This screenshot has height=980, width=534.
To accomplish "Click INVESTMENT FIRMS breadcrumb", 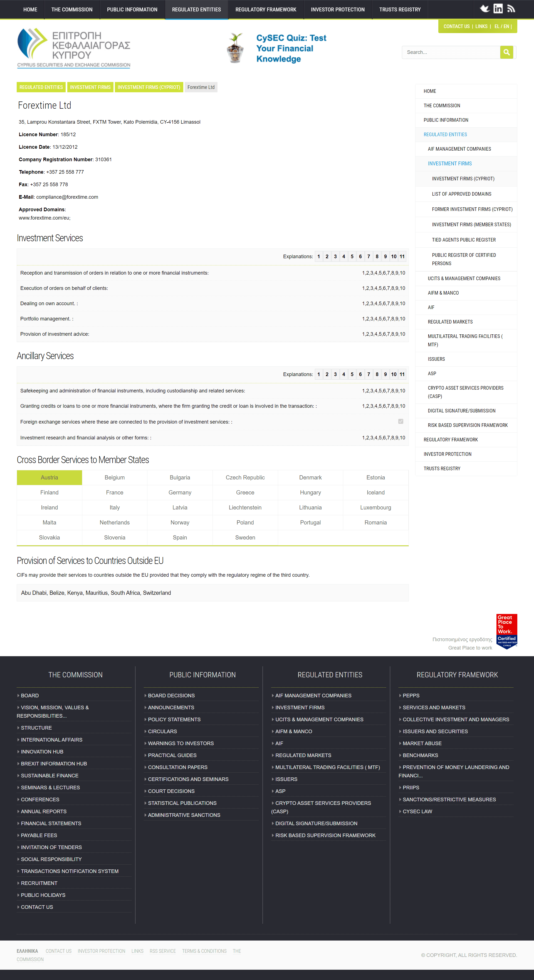I will coord(90,87).
